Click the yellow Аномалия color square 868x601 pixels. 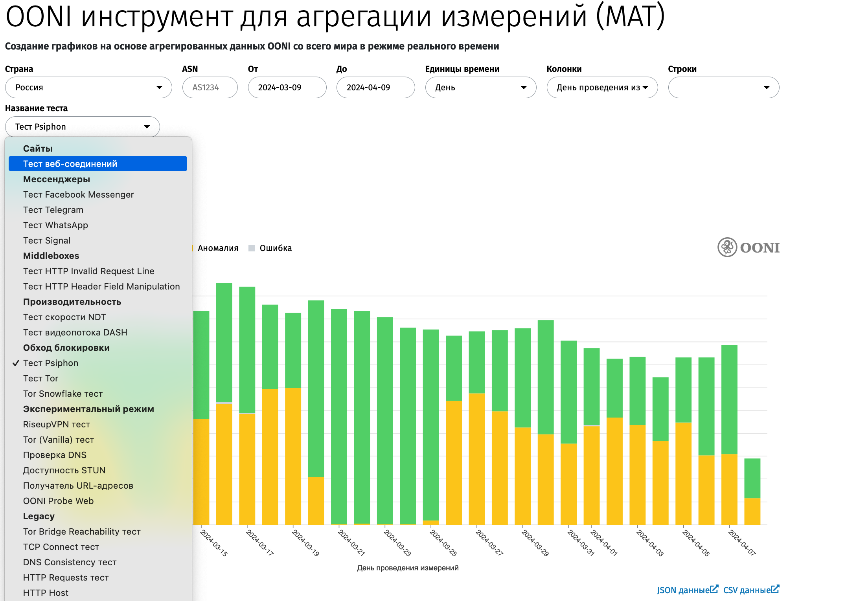click(x=191, y=248)
